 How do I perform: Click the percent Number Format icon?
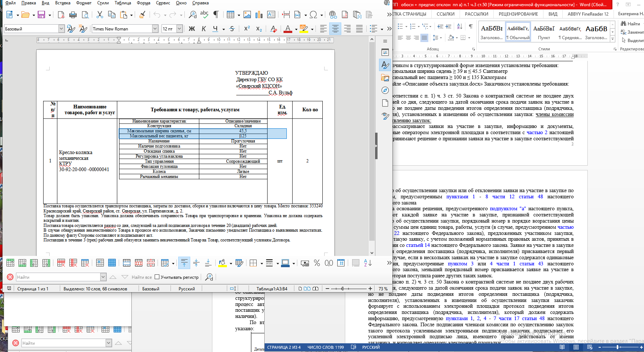click(317, 263)
